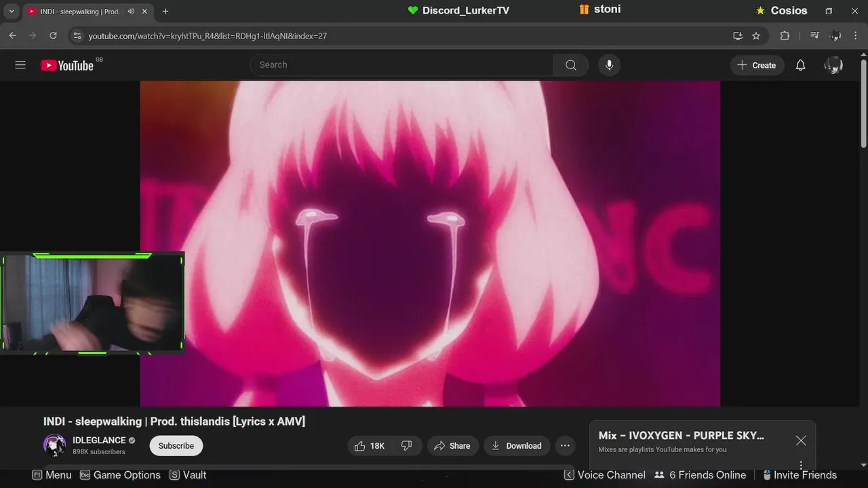The image size is (868, 488).
Task: Click the YouTube search input field
Action: tap(401, 65)
